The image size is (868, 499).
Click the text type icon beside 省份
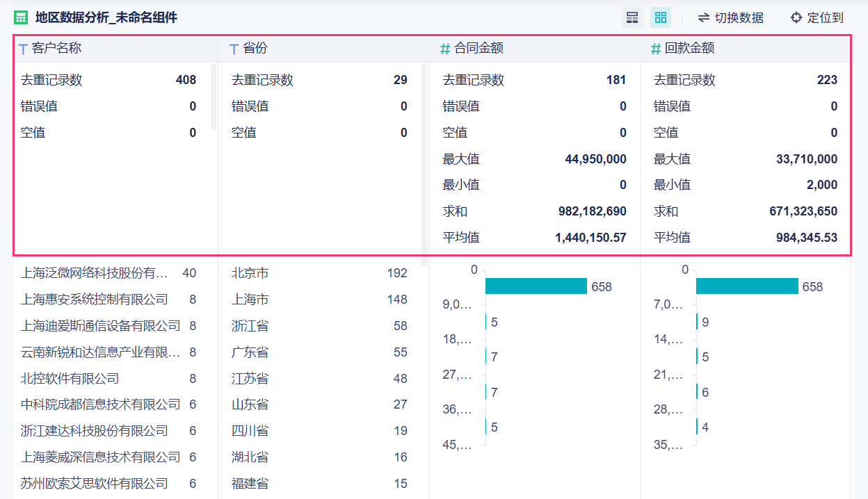point(234,49)
